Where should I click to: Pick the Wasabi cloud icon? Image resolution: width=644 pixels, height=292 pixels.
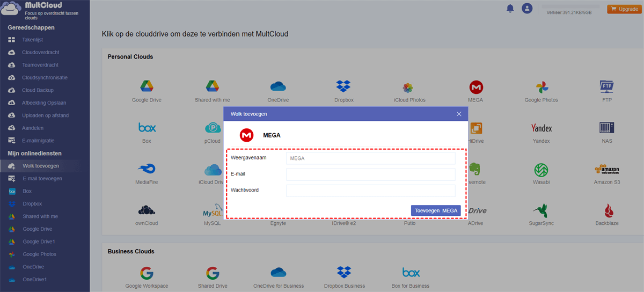[x=541, y=170]
